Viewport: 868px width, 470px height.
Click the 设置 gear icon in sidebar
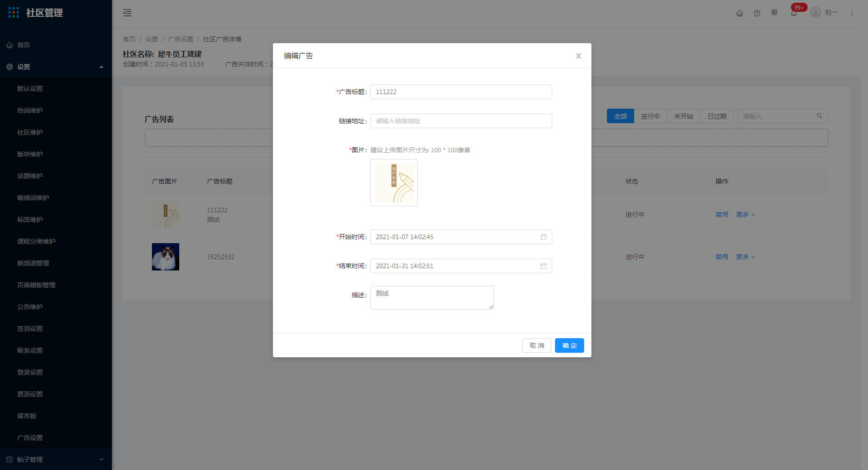pos(10,67)
